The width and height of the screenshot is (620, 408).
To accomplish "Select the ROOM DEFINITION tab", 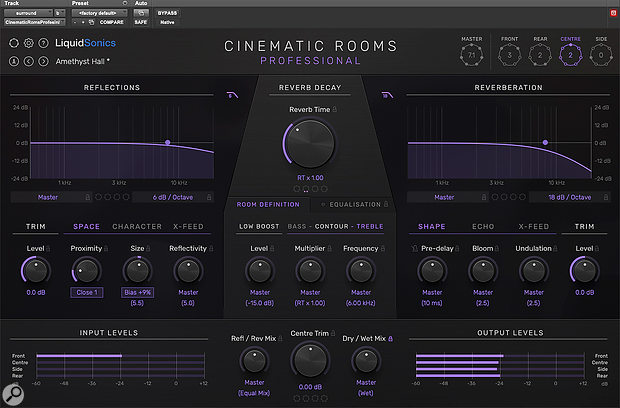I will coord(268,204).
